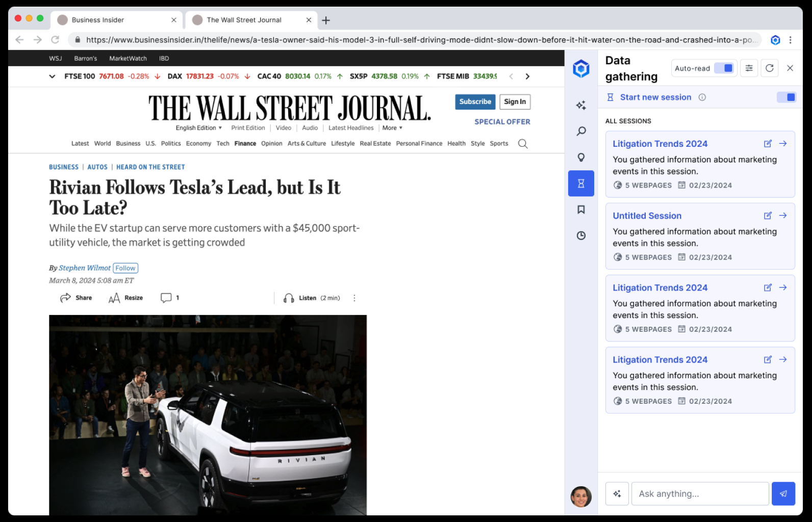Edit the Untitled Session name
The width and height of the screenshot is (812, 522).
(768, 216)
